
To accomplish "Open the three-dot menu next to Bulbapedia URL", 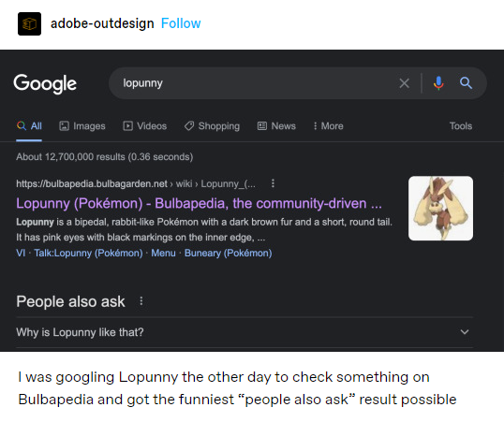I will 273,183.
